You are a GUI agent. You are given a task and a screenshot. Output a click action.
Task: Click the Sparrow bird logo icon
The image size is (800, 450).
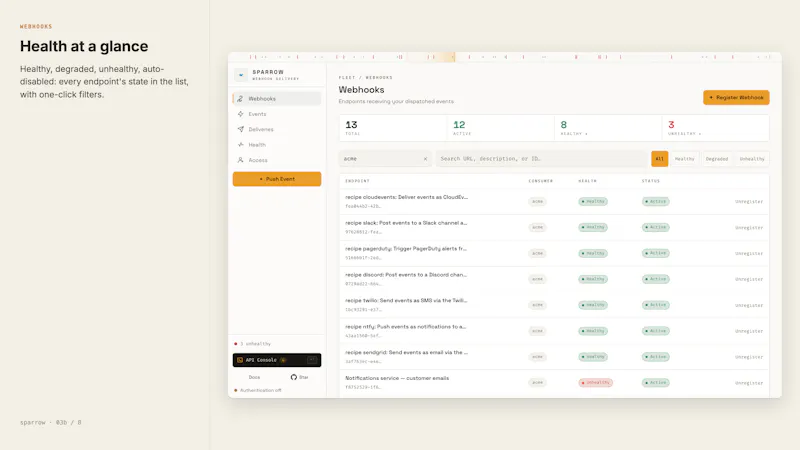[x=241, y=75]
